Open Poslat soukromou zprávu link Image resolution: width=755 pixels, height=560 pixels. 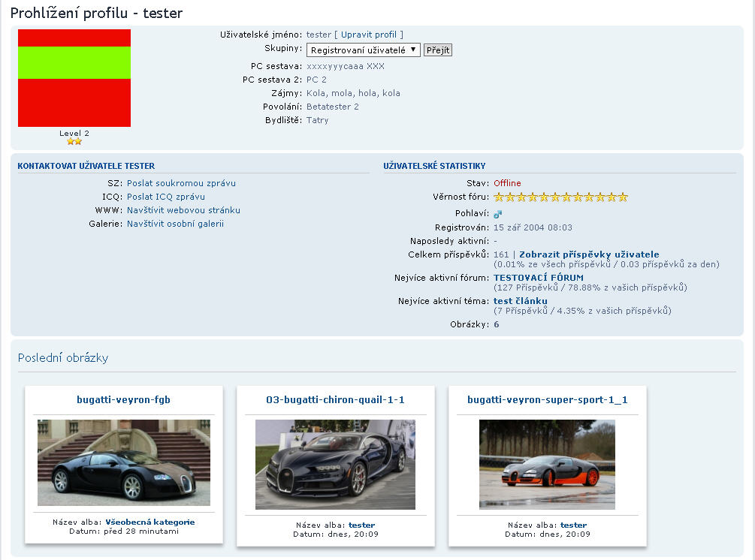(x=181, y=183)
